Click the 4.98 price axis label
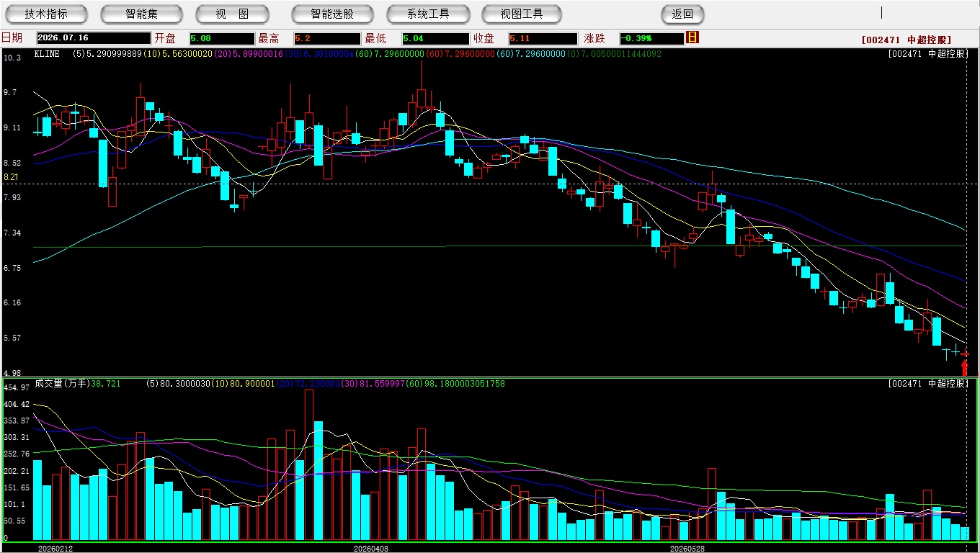Screen dimensions: 980x553 12,373
